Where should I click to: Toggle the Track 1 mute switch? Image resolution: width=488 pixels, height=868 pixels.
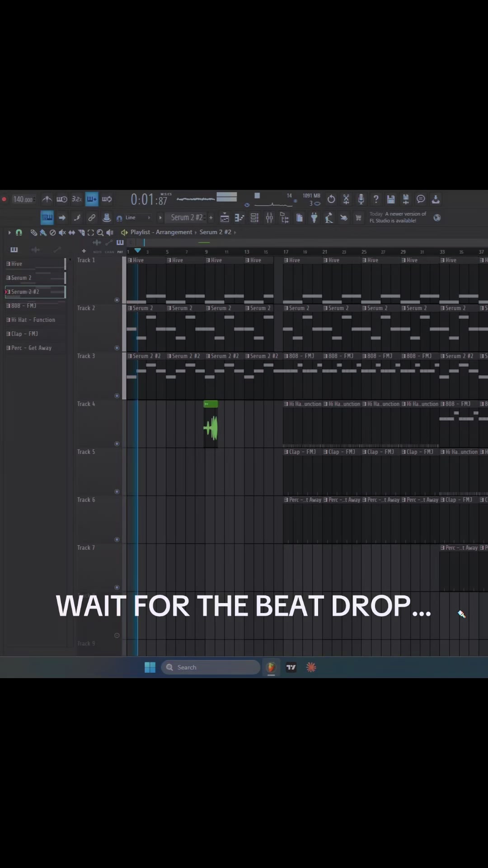point(117,300)
